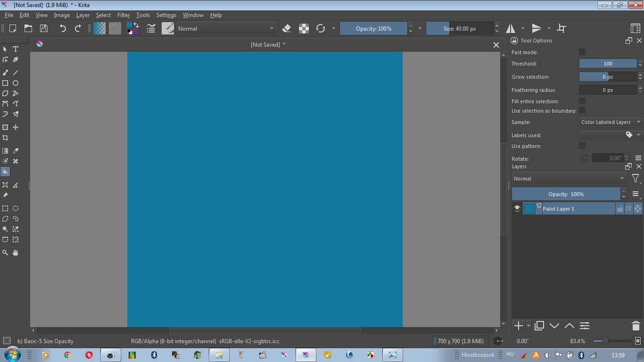Select the Freehand Brush tool
The image size is (644, 362).
(5, 73)
